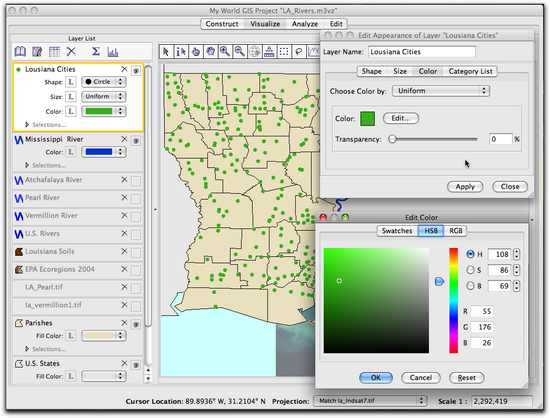Show the U.S. Rivers layer
The height and width of the screenshot is (418, 550).
136,235
